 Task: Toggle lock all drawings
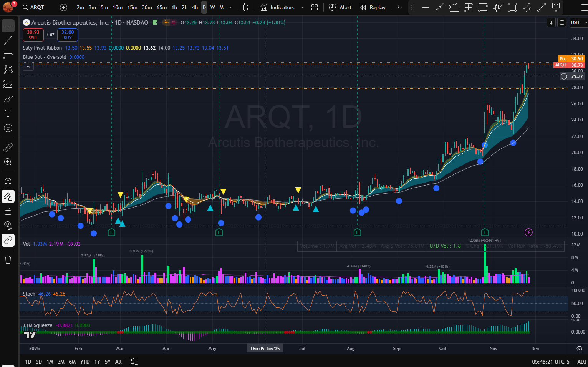(x=8, y=211)
